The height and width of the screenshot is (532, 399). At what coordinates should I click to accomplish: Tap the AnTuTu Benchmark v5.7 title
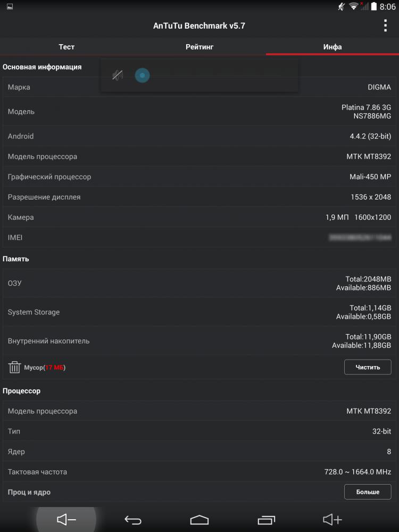click(199, 26)
